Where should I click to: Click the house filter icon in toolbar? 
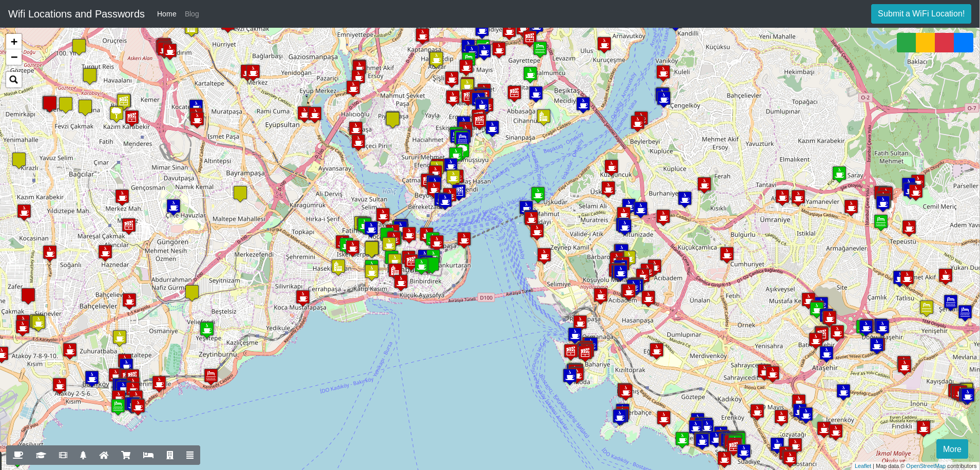click(104, 455)
